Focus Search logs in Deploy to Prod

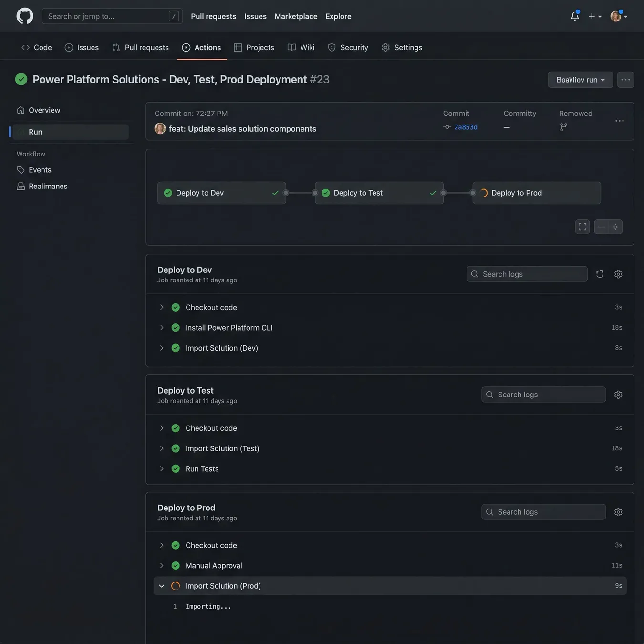tap(544, 512)
